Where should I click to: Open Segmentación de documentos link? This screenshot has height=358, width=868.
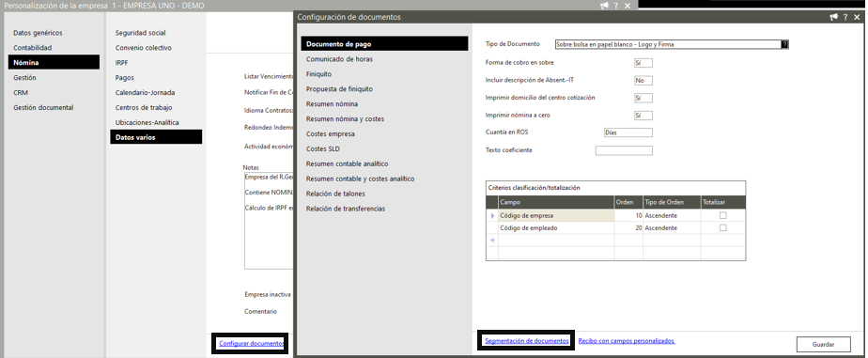click(526, 341)
